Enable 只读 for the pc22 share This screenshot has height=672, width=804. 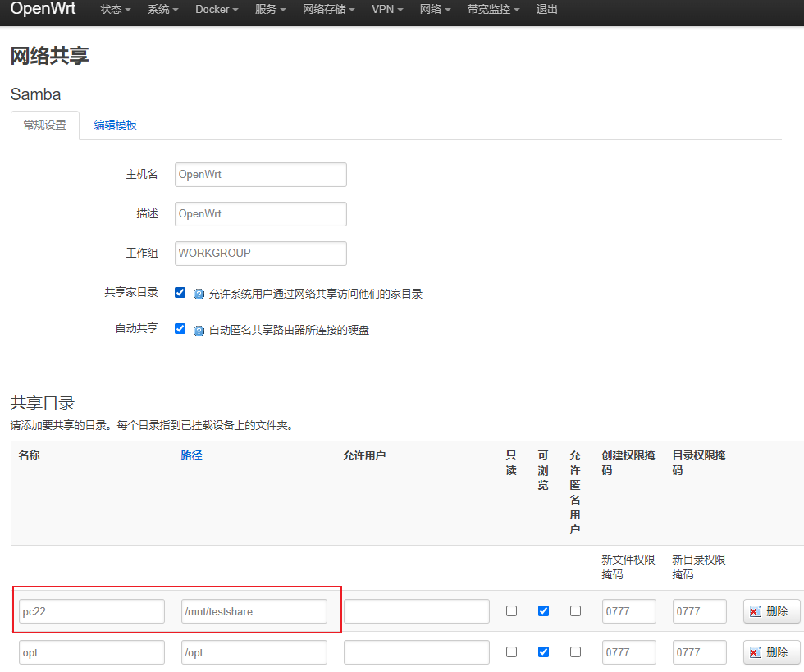click(x=511, y=610)
